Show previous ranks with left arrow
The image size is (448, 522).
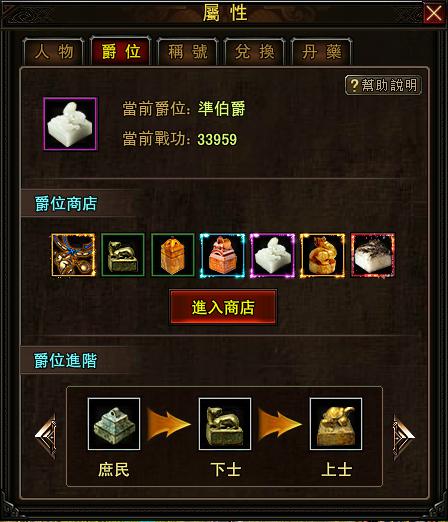pyautogui.click(x=46, y=435)
